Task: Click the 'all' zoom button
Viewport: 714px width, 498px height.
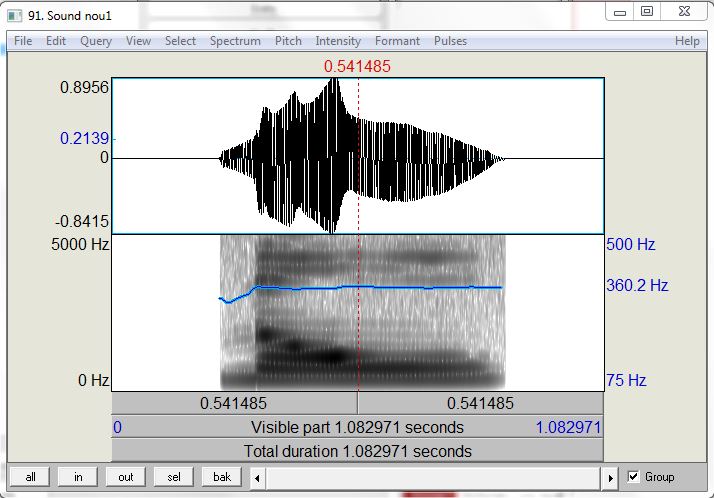Action: [30, 477]
